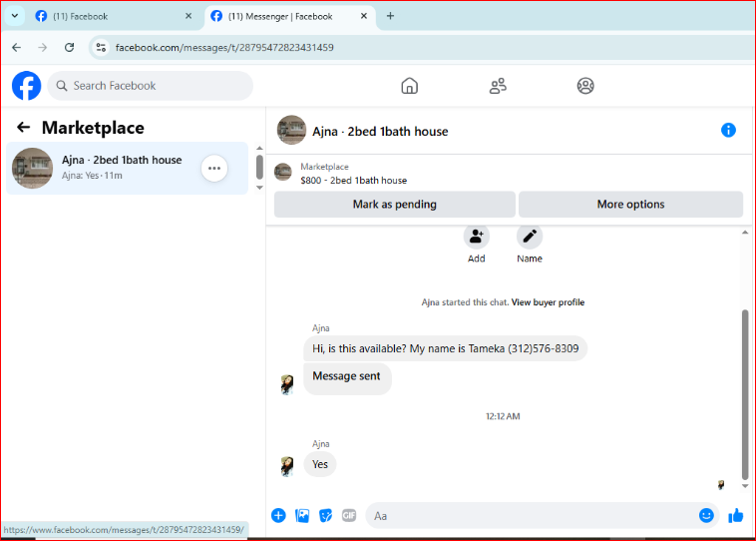Open the tab search dropdown chevron
The image size is (756, 541).
point(15,16)
